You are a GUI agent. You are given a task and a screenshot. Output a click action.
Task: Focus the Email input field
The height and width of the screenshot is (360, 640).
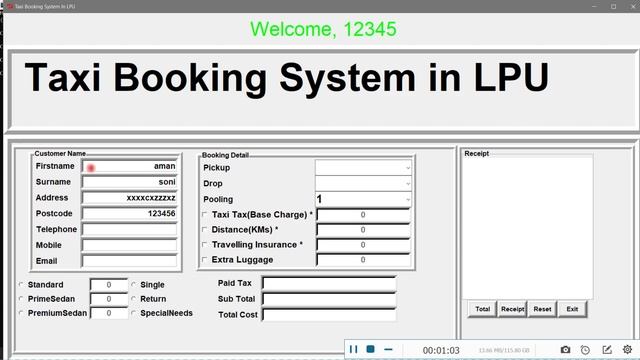(x=130, y=261)
